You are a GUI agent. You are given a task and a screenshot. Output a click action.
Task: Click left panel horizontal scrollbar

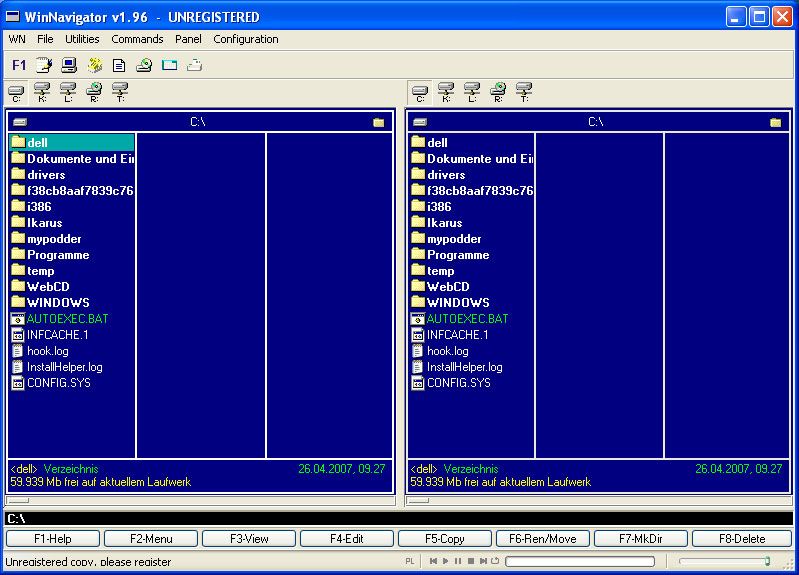(x=200, y=501)
